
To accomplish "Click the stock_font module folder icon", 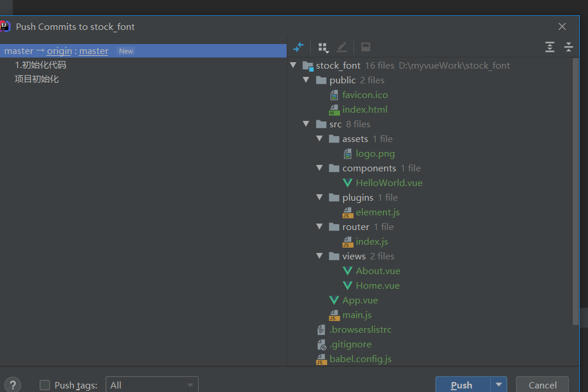I will 308,66.
